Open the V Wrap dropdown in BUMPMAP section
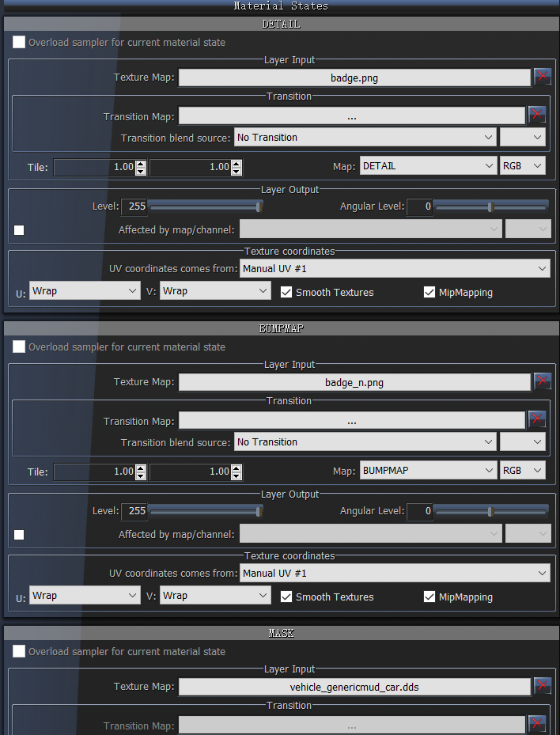Viewport: 560px width, 735px height. click(215, 596)
